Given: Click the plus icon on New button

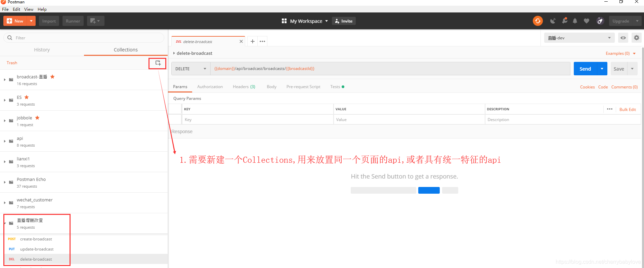Looking at the screenshot, I should coord(9,21).
